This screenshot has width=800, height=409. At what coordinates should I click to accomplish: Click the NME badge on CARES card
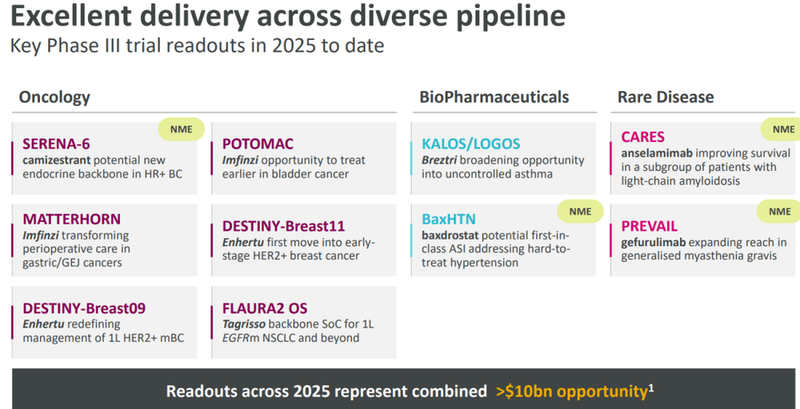(781, 130)
